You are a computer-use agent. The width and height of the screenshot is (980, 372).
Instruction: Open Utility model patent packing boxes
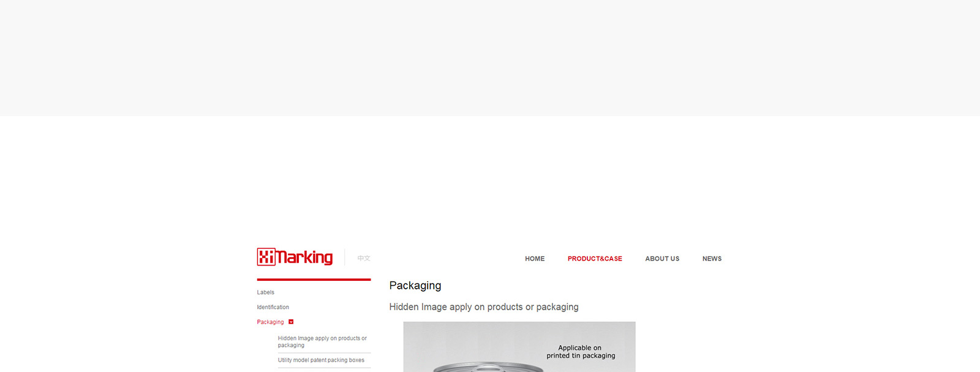(321, 360)
